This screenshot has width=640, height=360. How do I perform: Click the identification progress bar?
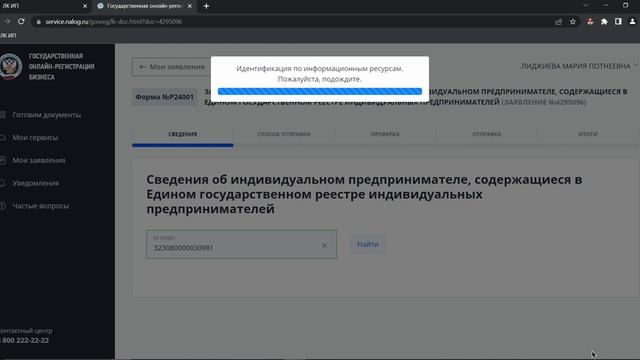(320, 91)
